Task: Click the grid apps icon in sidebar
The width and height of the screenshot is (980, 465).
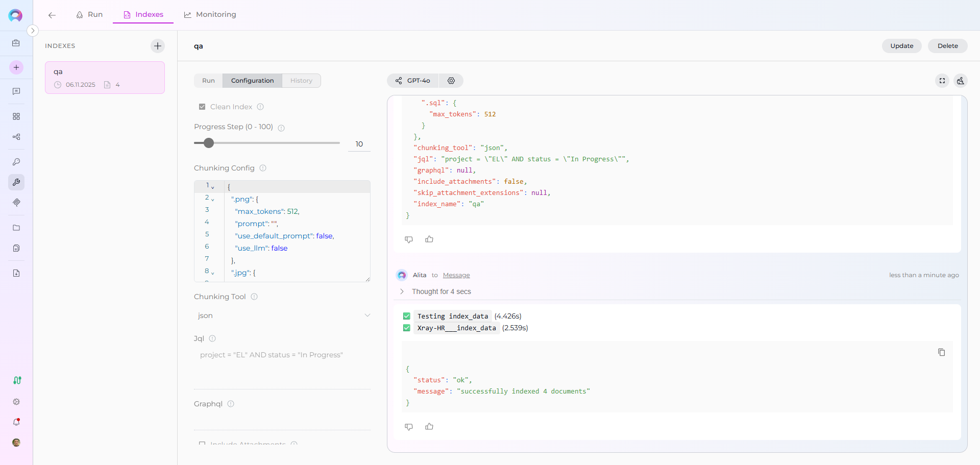Action: (x=16, y=116)
